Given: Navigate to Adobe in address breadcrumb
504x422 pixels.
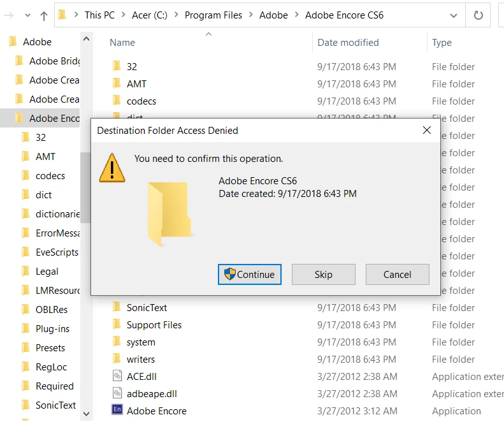Looking at the screenshot, I should coord(273,15).
